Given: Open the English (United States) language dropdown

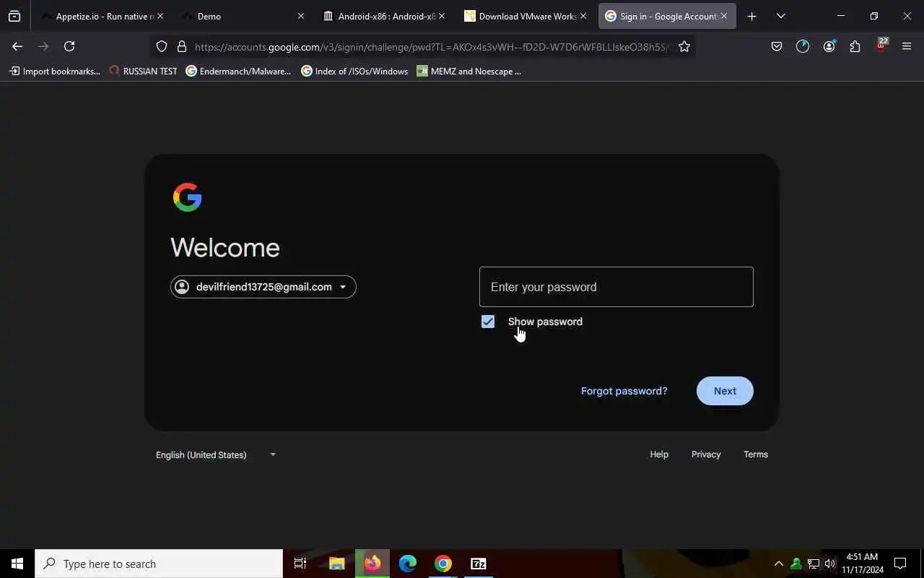Looking at the screenshot, I should (x=216, y=454).
